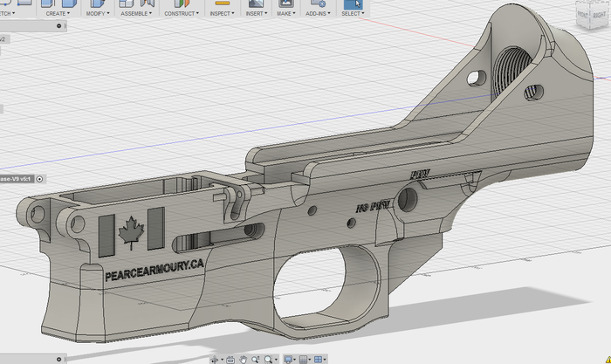Toggle the radio button in top browser row
Viewport: 611px width, 364px height.
(x=58, y=26)
